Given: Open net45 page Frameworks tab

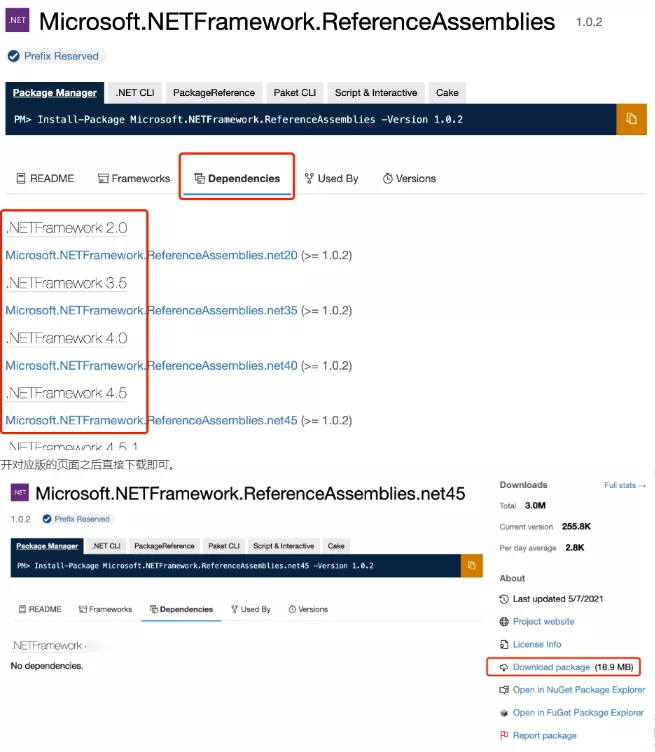Looking at the screenshot, I should click(105, 609).
